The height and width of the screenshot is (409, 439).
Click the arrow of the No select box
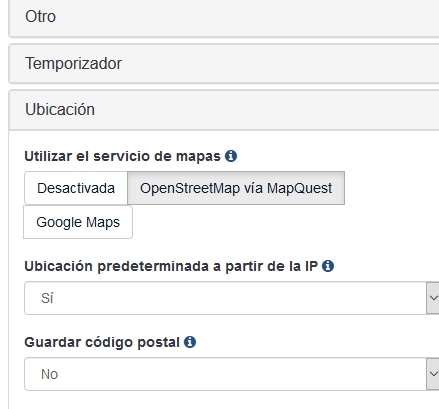433,374
